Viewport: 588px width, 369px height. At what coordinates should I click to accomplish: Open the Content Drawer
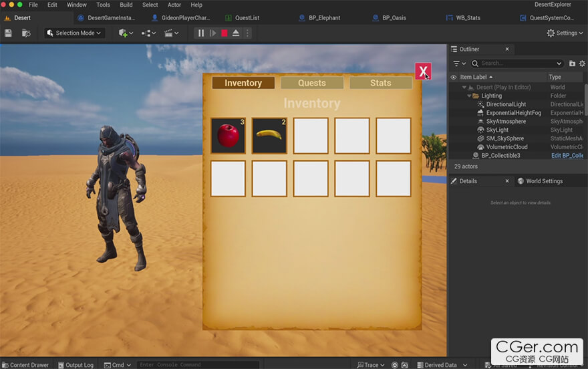tap(25, 365)
